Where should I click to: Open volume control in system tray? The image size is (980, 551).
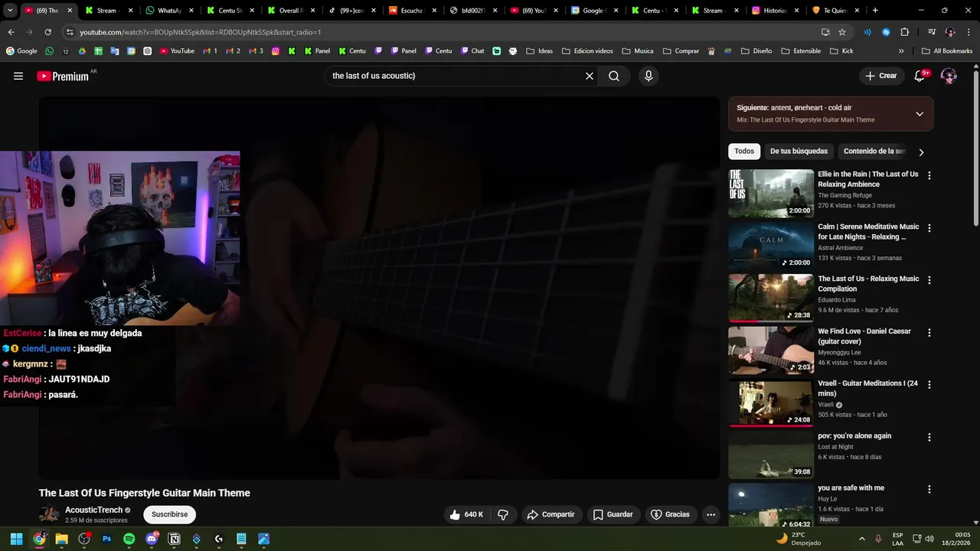coord(929,539)
